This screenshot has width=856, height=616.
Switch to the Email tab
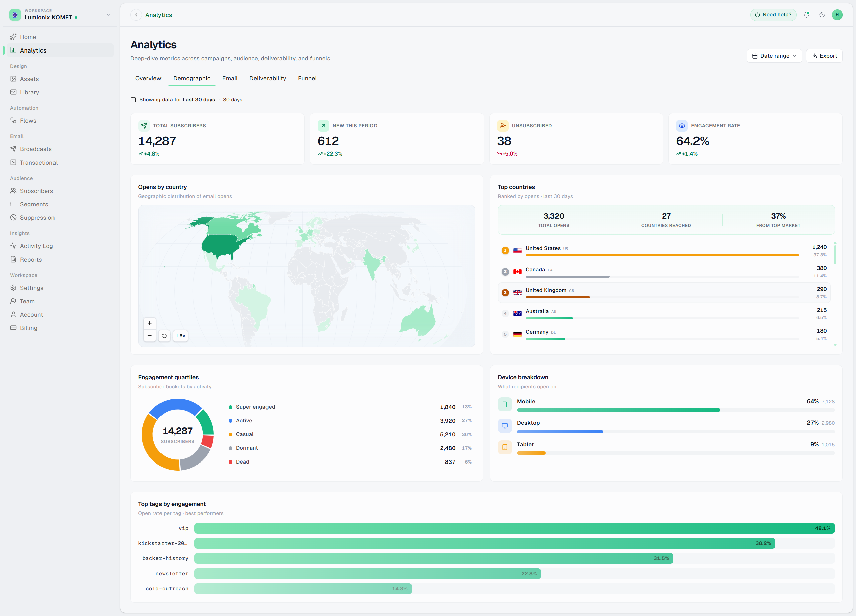pyautogui.click(x=230, y=78)
